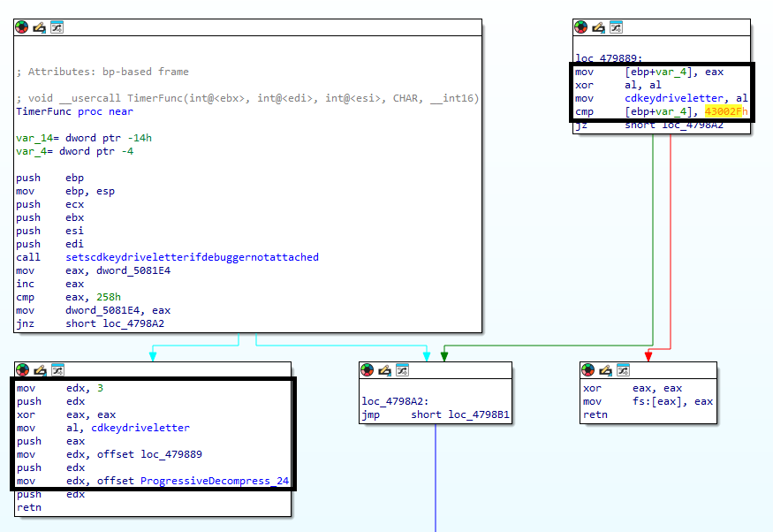Image resolution: width=773 pixels, height=532 pixels.
Task: Click the 'cmp eax, 258h' instruction
Action: 68,297
